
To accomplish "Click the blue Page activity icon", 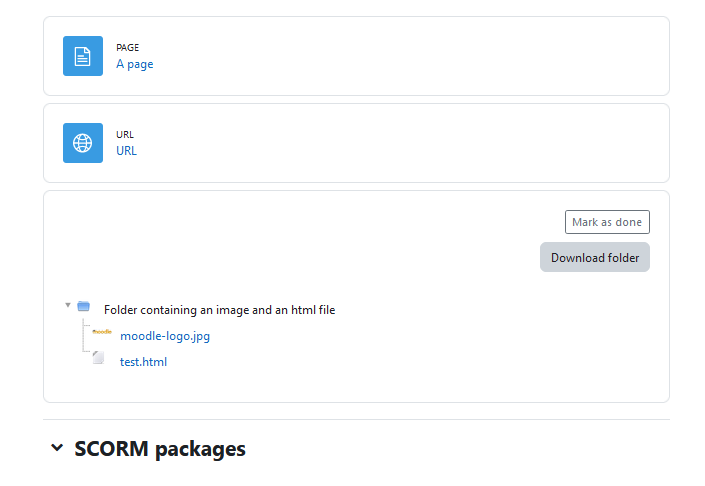I will coord(83,56).
